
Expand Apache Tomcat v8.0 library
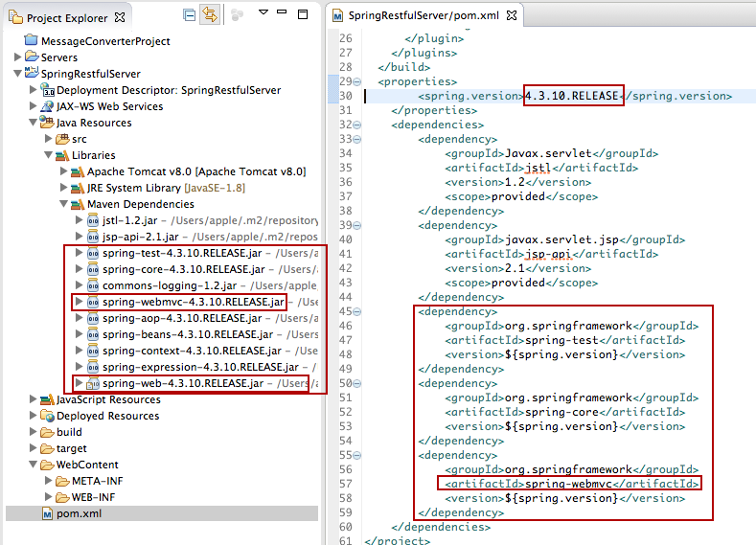click(64, 171)
